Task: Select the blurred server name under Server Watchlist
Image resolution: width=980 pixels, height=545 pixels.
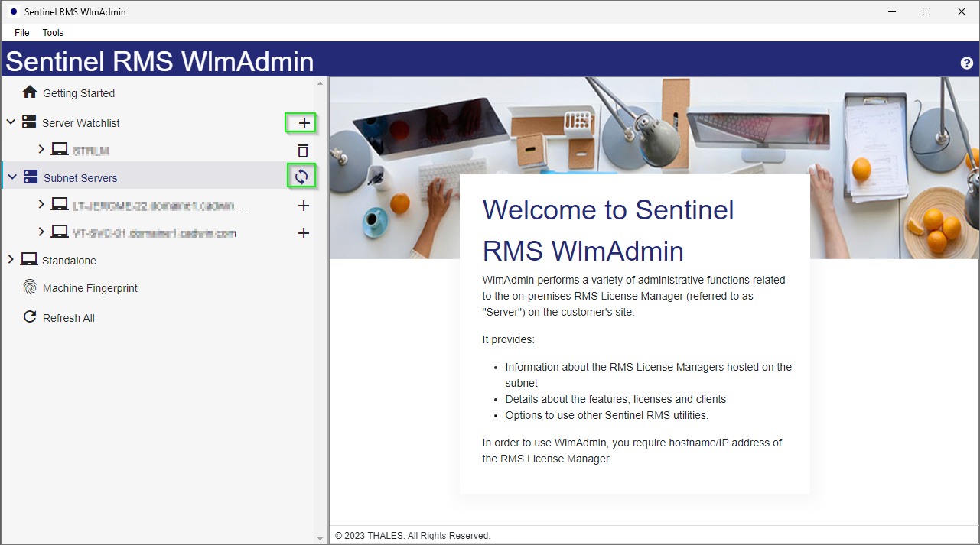Action: (91, 151)
